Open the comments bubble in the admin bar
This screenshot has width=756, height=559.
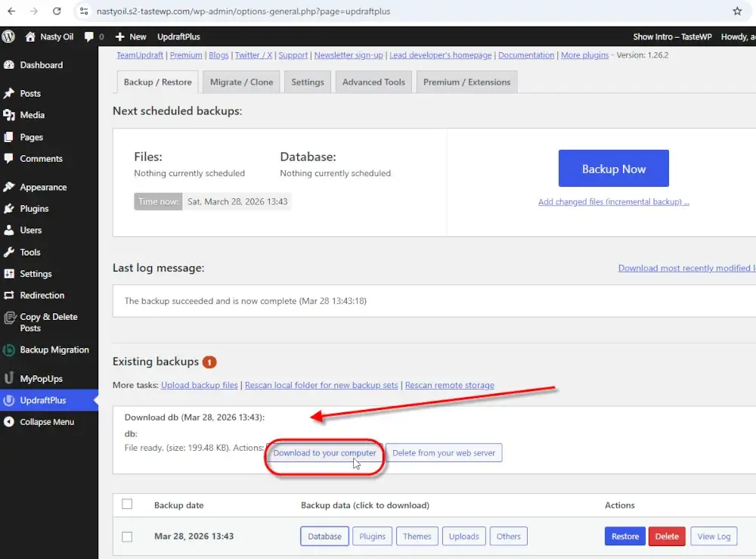click(90, 36)
